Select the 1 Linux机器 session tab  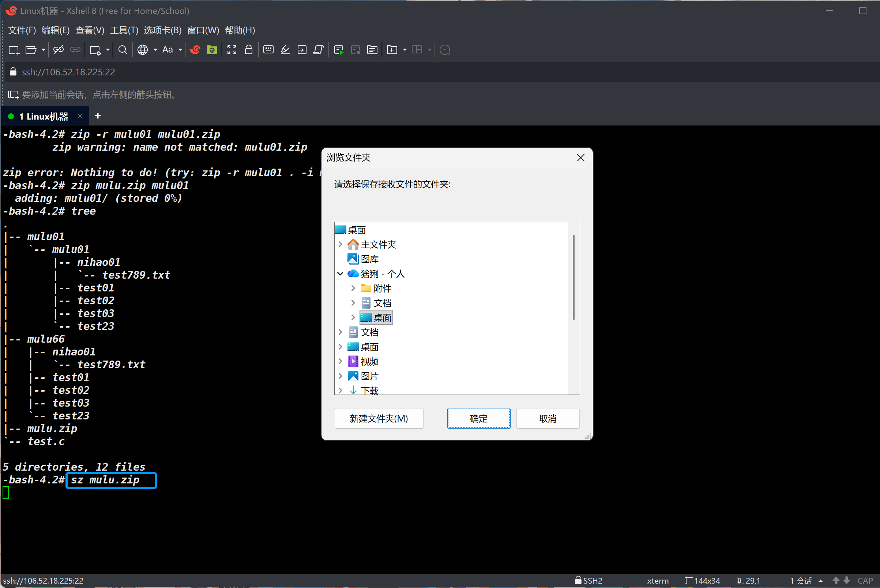click(x=44, y=116)
